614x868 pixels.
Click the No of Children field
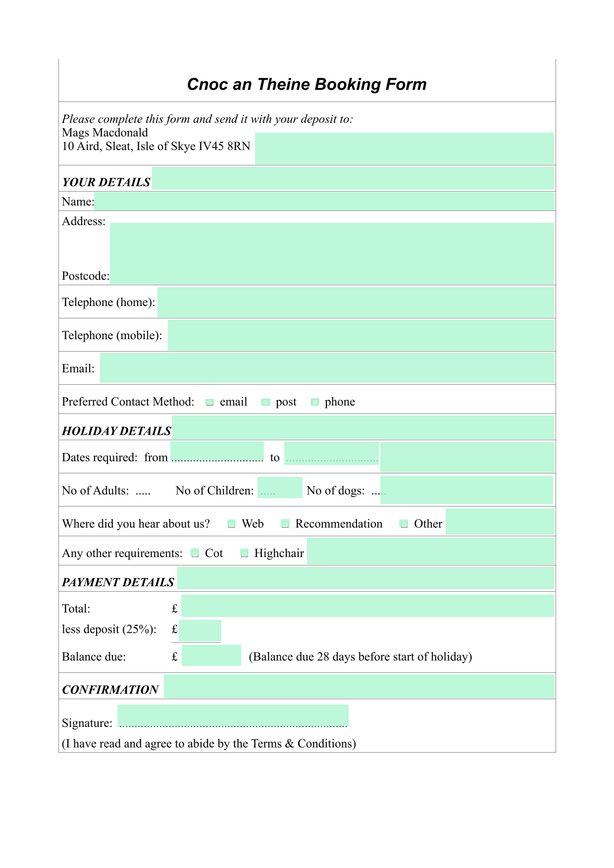pos(280,488)
